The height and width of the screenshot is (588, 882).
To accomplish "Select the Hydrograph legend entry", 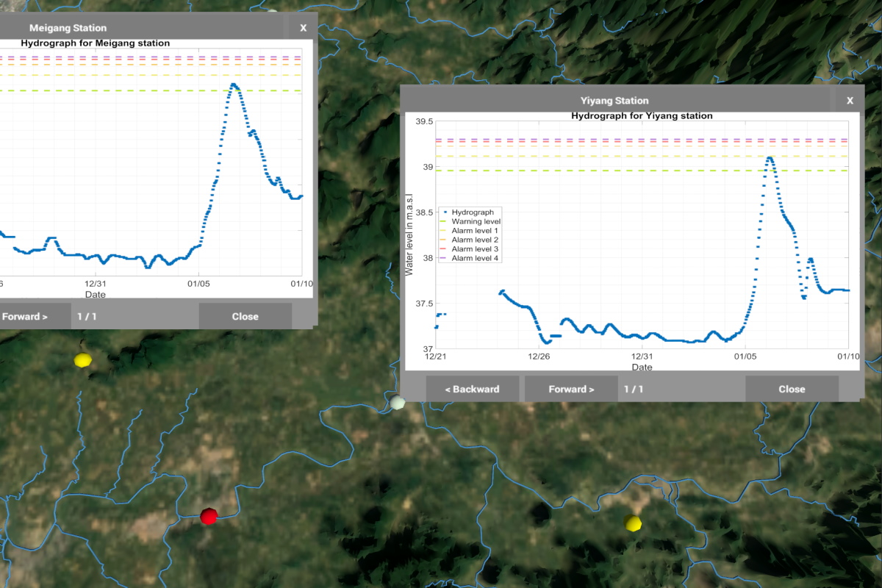I will (472, 212).
